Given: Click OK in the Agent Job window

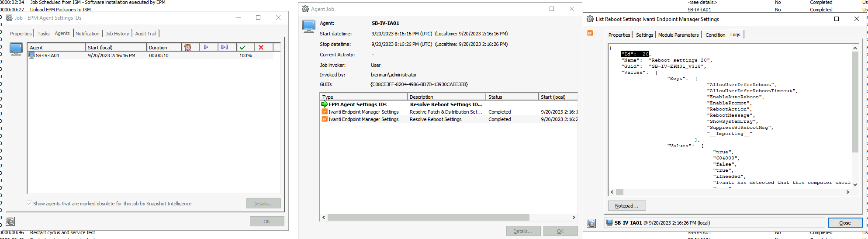Looking at the screenshot, I should pos(560,231).
